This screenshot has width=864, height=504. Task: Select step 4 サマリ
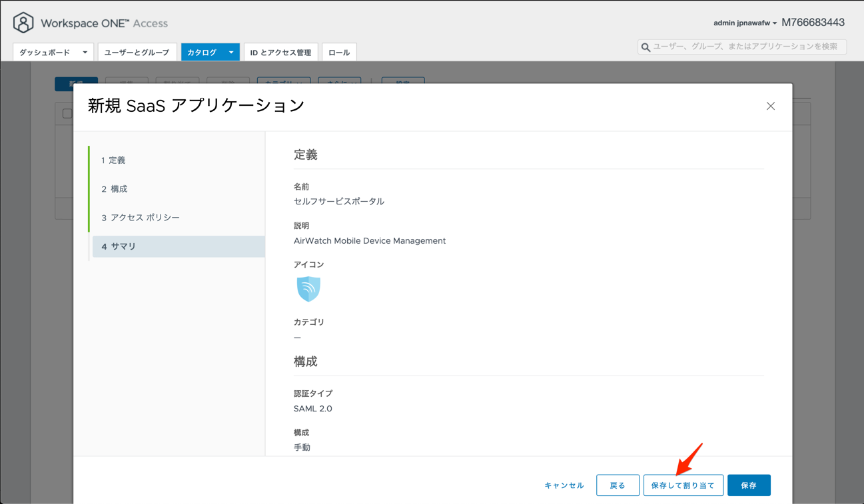point(178,246)
